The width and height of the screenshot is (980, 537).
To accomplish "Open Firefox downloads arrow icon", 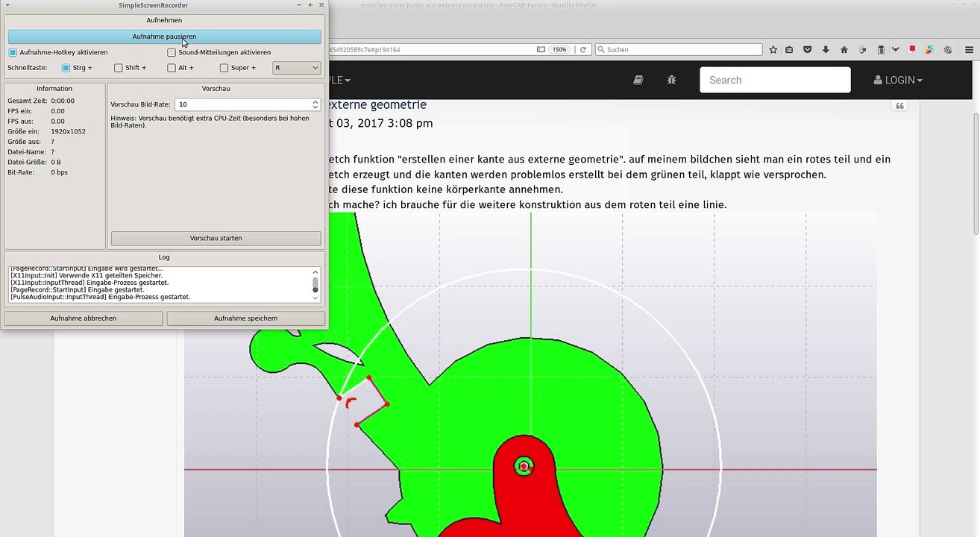I will pyautogui.click(x=826, y=50).
